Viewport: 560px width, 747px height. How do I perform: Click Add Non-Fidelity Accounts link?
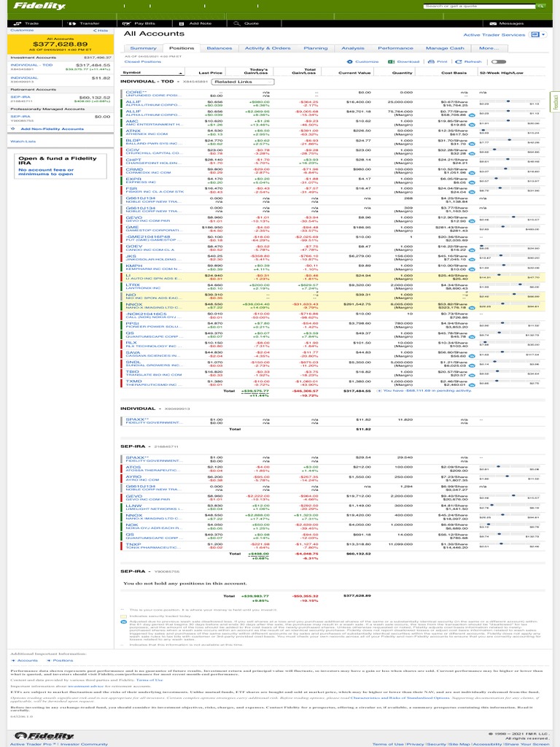coord(52,128)
